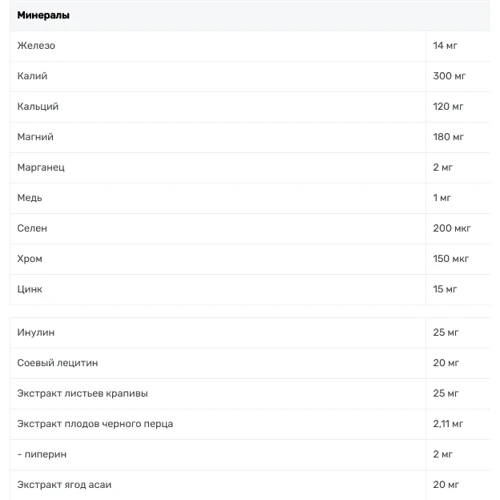Click the 14 мг iron dosage

(445, 46)
